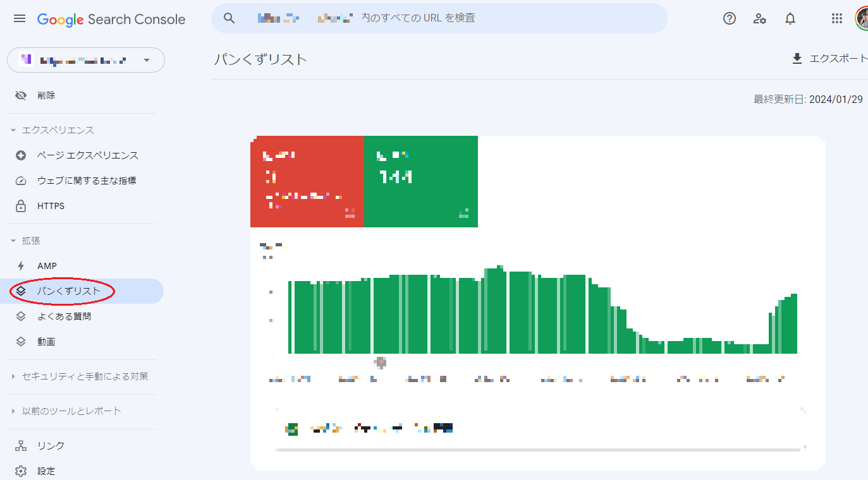Screen dimensions: 868x480
Task: Toggle the chart legend checkbox below the graph
Action: 292,428
